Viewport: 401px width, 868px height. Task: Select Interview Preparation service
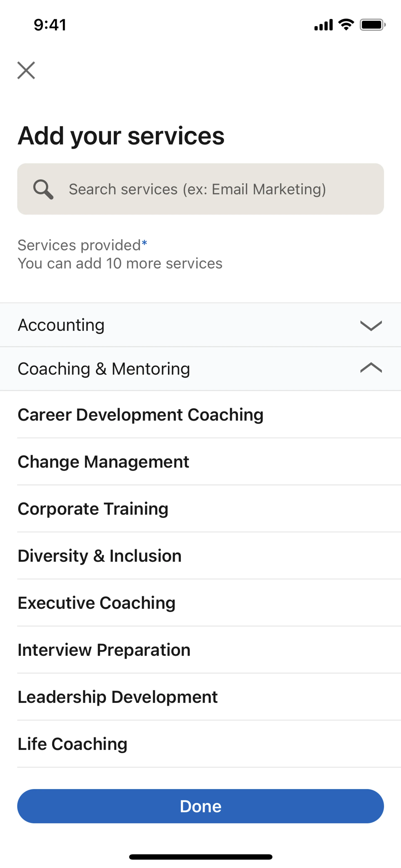[104, 650]
